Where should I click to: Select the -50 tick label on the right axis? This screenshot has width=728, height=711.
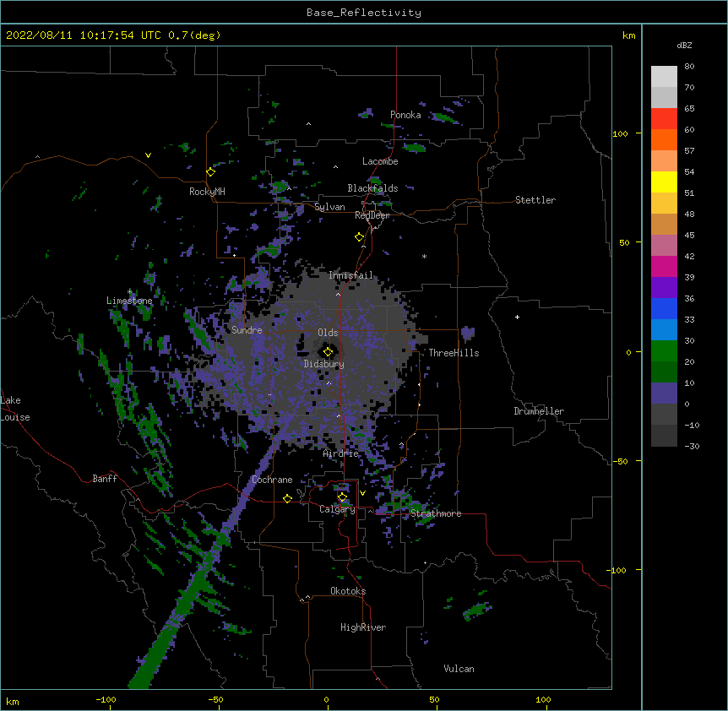619,461
